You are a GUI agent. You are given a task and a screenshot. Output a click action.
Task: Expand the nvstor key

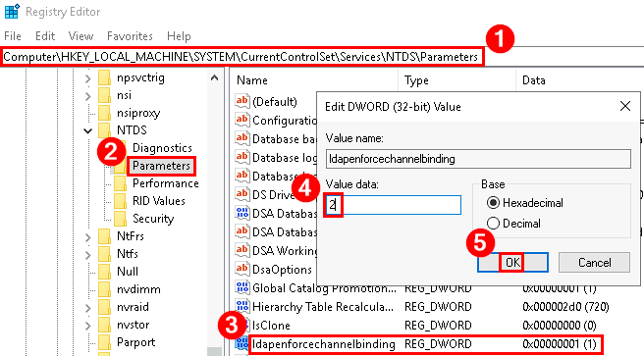88,325
